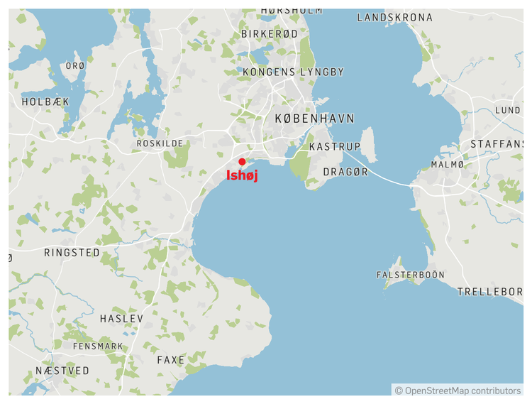Screen dimensions: 532x404
Task: Click the Haslev town label
Action: 121,319
